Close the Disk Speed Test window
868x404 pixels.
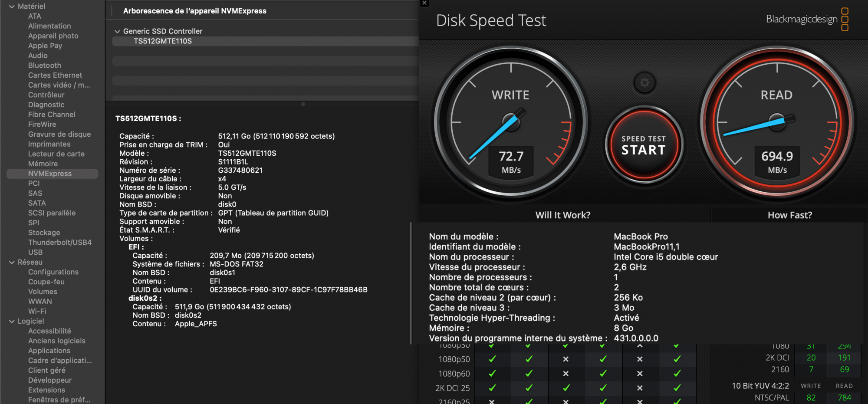(424, 3)
